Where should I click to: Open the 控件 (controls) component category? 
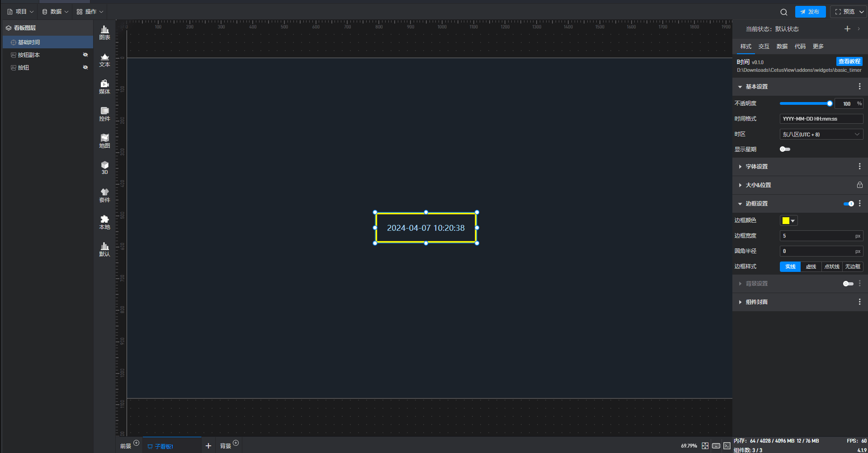coord(104,114)
